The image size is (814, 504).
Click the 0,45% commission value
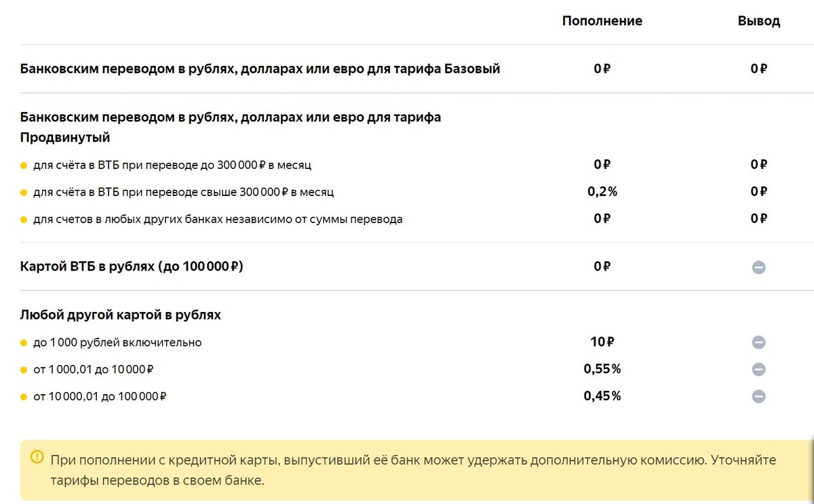602,396
